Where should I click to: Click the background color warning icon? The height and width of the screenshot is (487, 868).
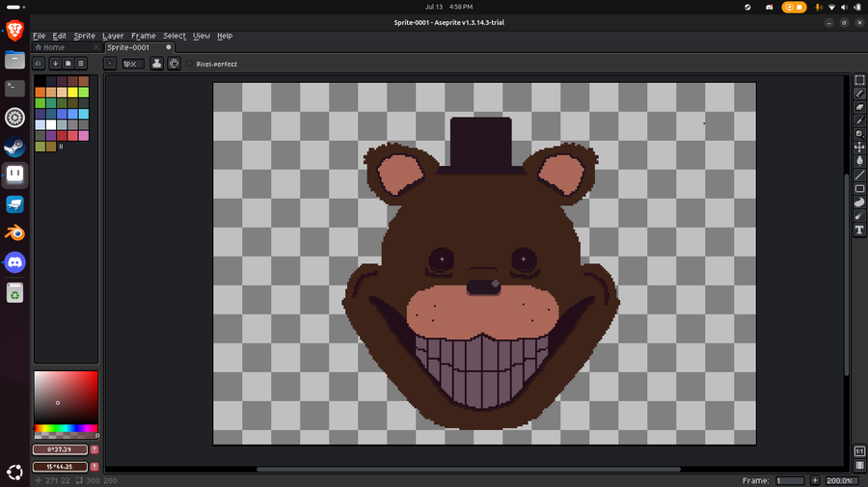tap(95, 467)
